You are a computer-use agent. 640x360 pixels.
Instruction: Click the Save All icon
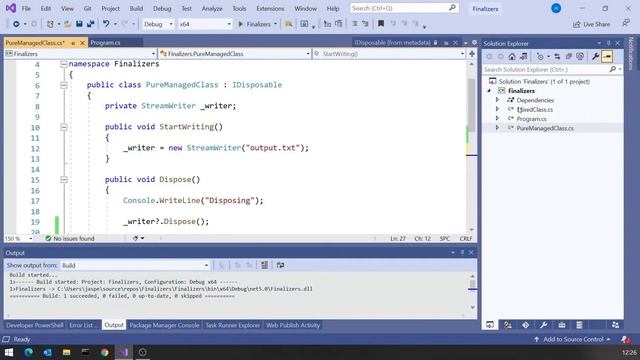coord(90,24)
